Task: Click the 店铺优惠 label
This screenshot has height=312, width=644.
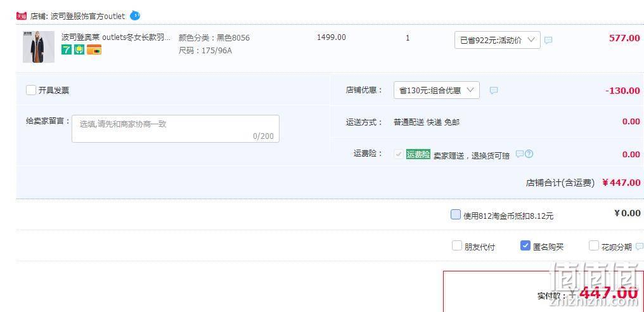Action: pos(364,90)
